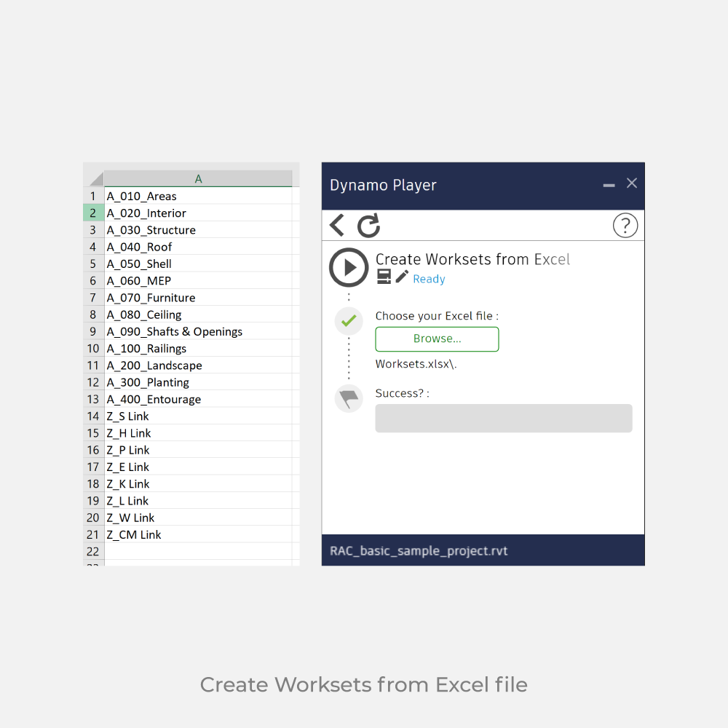
Task: Refresh the Dynamo Player script list
Action: pyautogui.click(x=368, y=225)
